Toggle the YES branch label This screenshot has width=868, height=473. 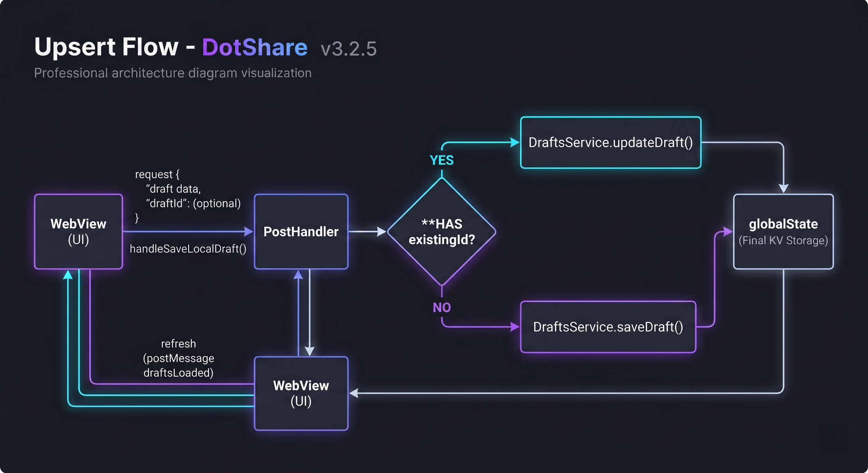pos(441,160)
